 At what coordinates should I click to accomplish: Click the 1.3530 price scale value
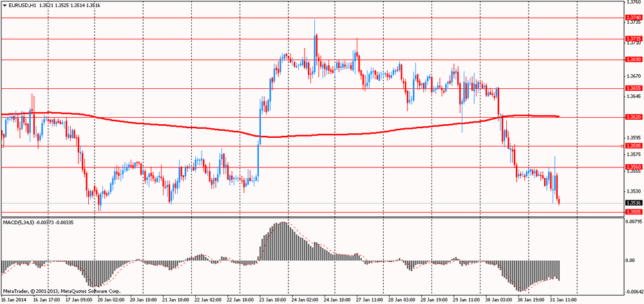click(633, 191)
